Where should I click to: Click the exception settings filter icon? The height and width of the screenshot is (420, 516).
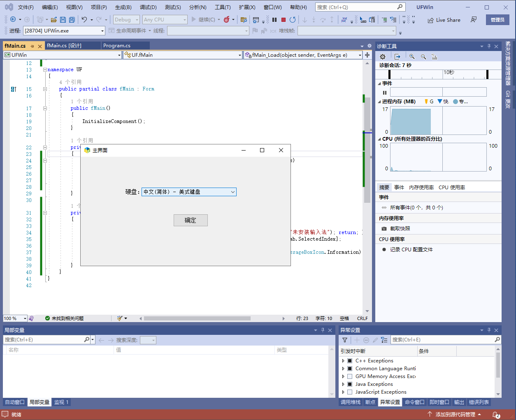click(x=345, y=340)
